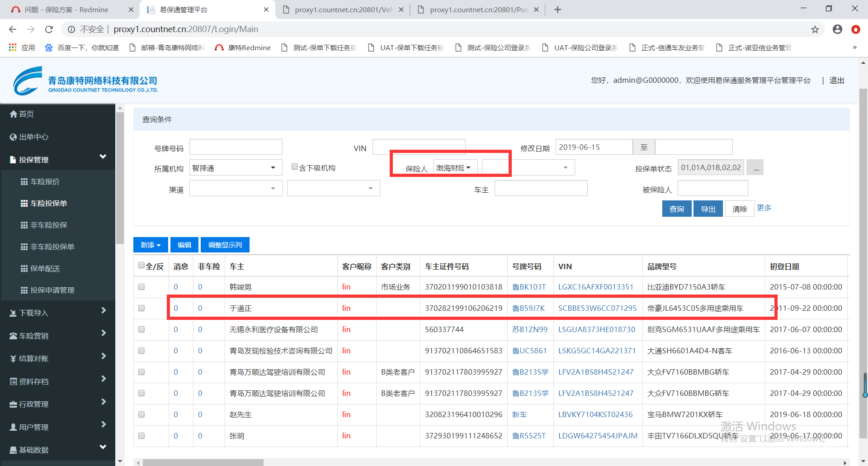Image resolution: width=868 pixels, height=466 pixels.
Task: Click the home icon beside 首页
Action: [14, 114]
